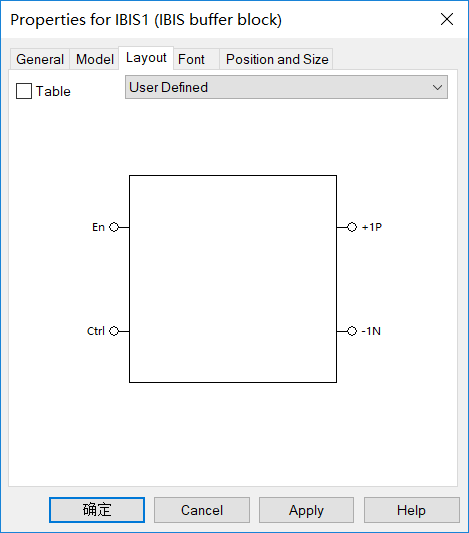Select the -1N output pin circle
Screen dimensions: 469x533
[x=352, y=331]
